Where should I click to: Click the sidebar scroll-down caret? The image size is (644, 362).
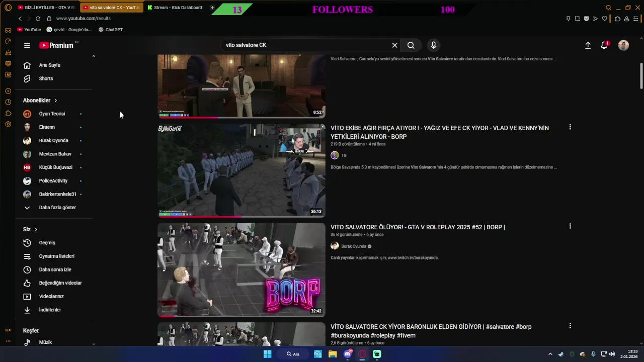pyautogui.click(x=94, y=343)
